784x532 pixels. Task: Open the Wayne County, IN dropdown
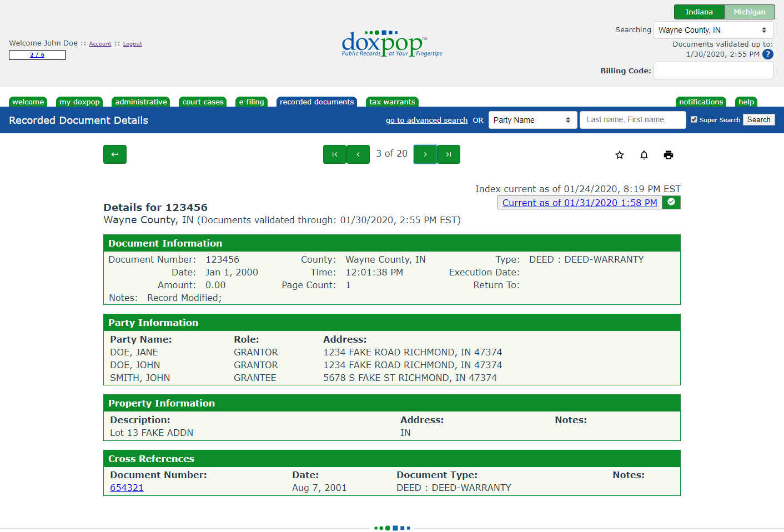[713, 30]
